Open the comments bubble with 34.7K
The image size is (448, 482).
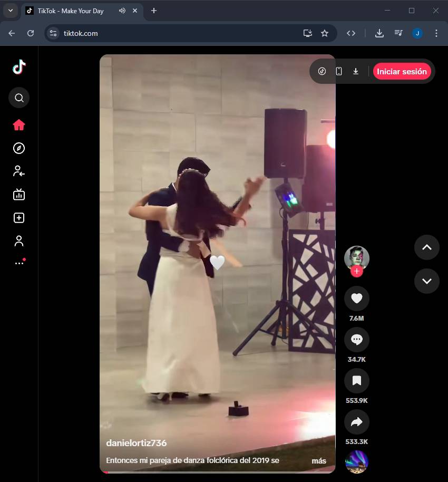[x=357, y=340]
